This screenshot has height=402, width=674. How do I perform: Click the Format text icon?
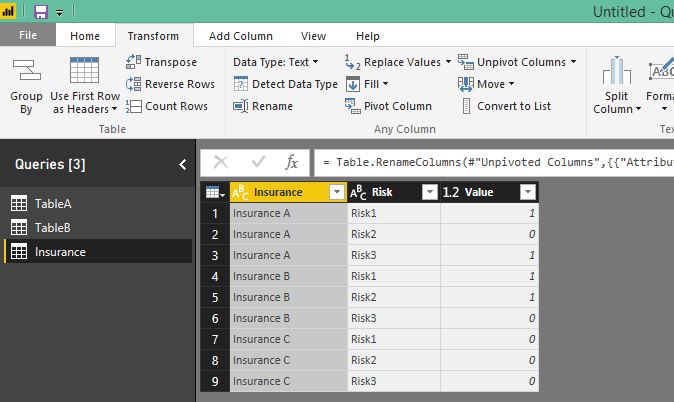(661, 71)
